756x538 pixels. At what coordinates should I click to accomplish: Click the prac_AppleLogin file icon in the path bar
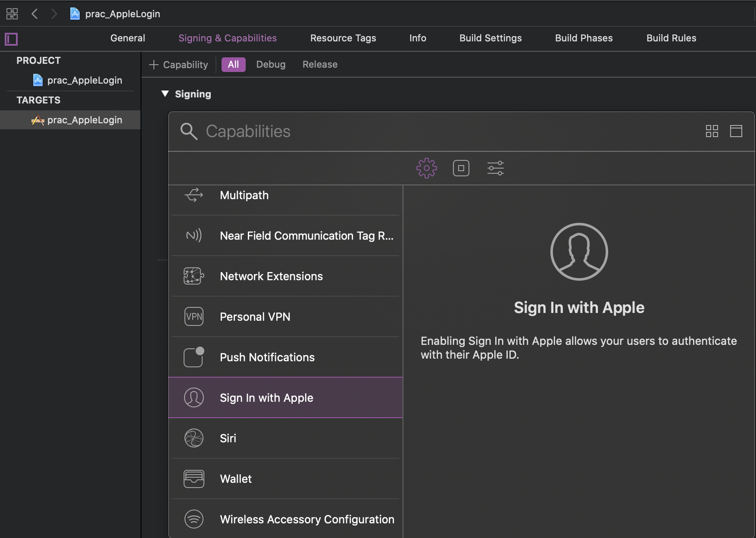click(x=75, y=14)
